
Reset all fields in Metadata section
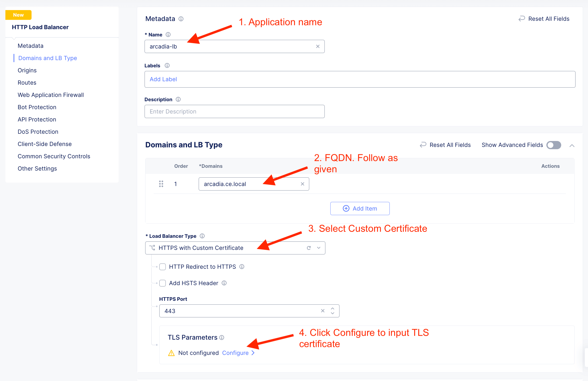click(x=544, y=19)
